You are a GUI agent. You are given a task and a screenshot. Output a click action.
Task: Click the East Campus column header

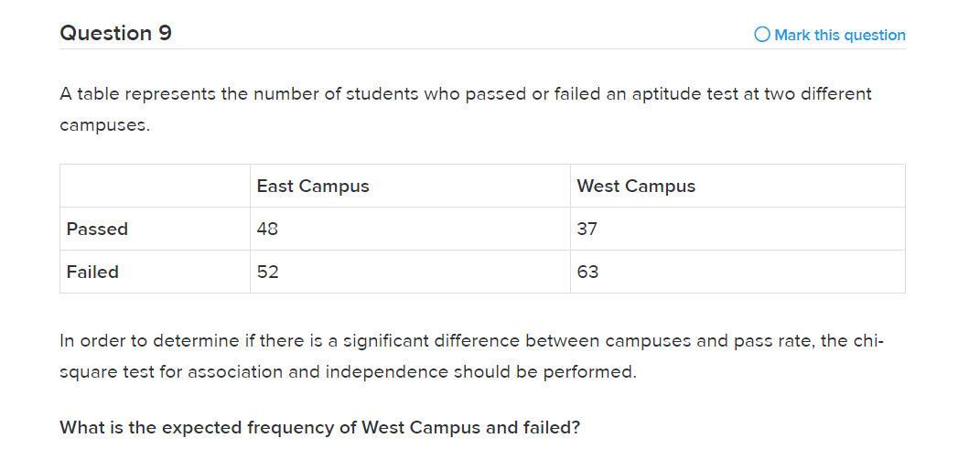coord(313,186)
